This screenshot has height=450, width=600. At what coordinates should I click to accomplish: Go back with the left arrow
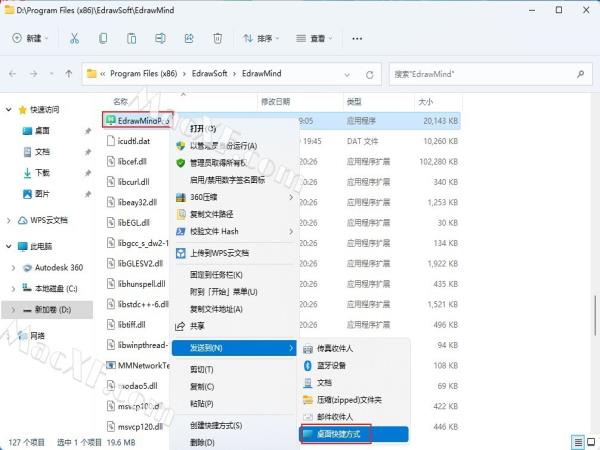12,73
